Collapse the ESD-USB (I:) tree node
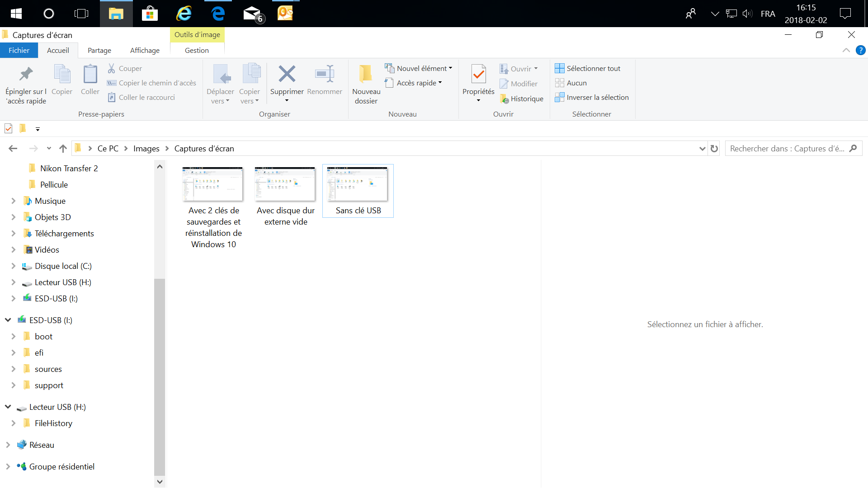The image size is (868, 488). point(8,320)
